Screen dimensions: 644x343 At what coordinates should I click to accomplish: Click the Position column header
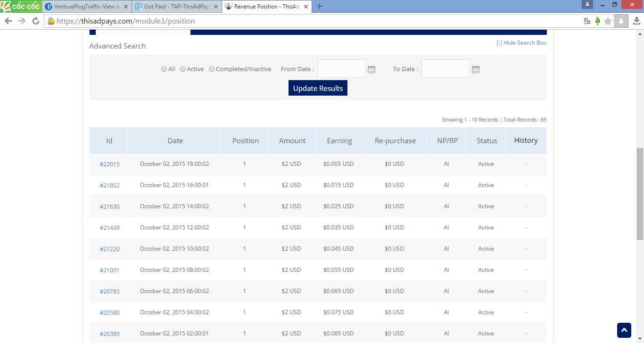coord(245,140)
